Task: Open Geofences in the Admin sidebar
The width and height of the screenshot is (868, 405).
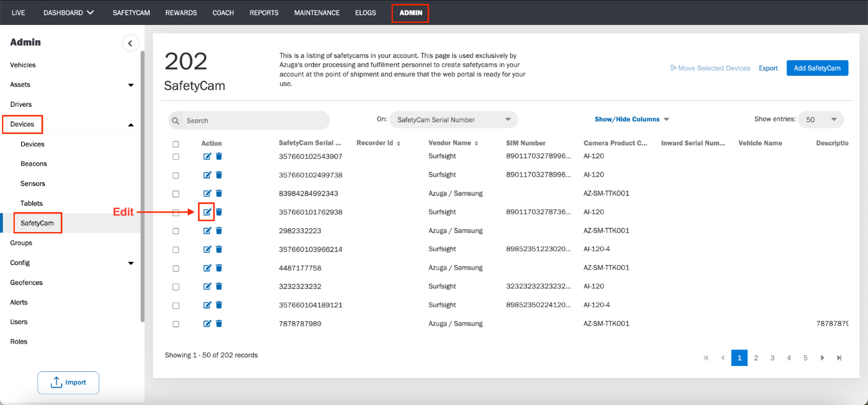Action: coord(27,282)
